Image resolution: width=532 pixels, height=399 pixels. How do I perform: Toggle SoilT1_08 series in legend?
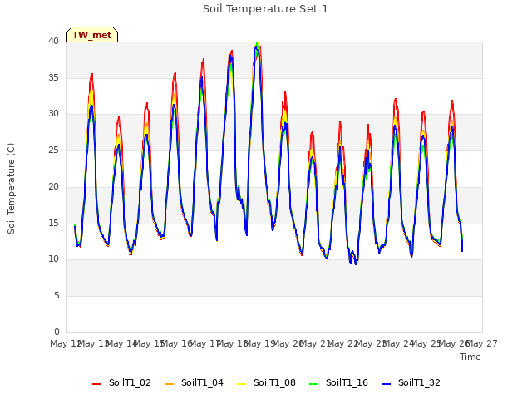pyautogui.click(x=266, y=382)
